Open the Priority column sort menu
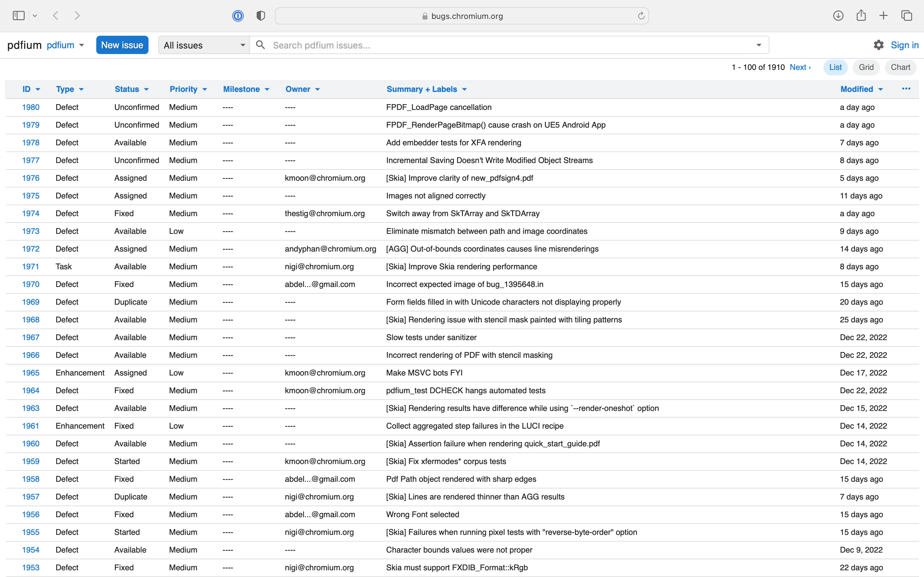 (x=204, y=89)
